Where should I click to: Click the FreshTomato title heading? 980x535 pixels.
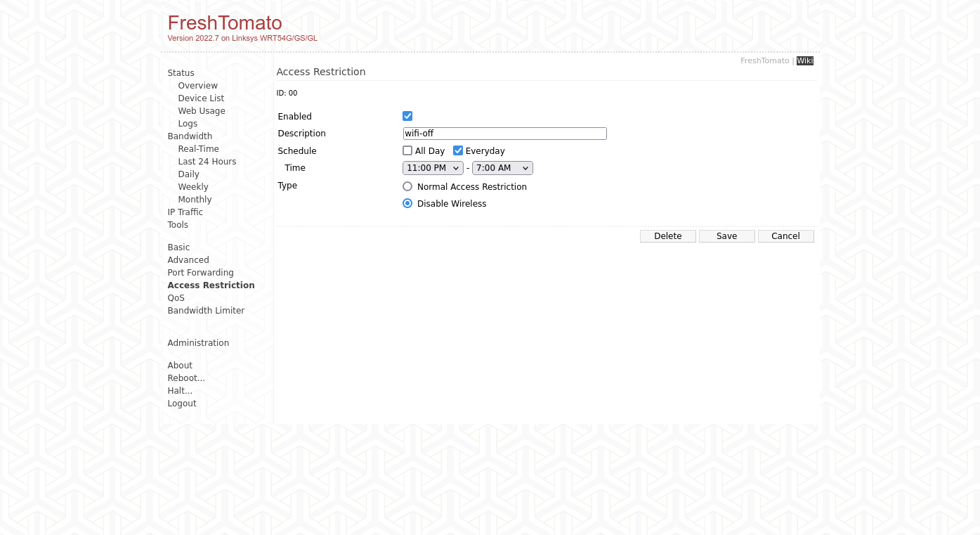coord(225,22)
